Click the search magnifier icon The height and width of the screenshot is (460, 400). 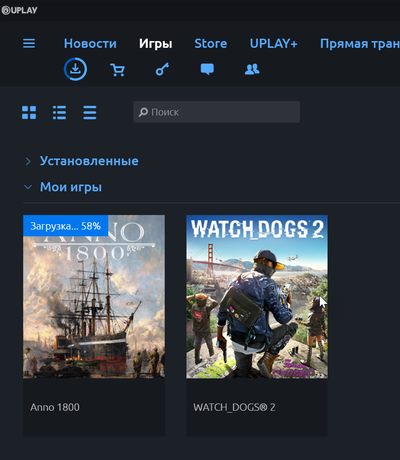[143, 112]
